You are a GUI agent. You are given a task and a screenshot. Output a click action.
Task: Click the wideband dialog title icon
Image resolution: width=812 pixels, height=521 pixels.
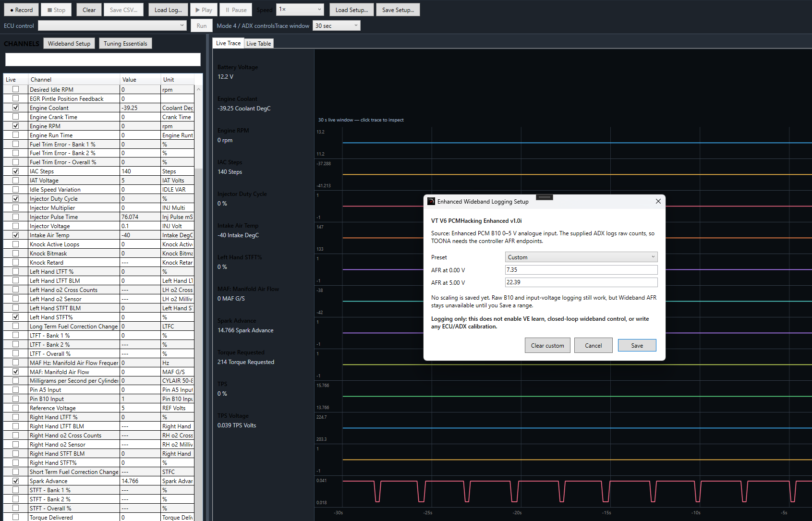(x=431, y=201)
